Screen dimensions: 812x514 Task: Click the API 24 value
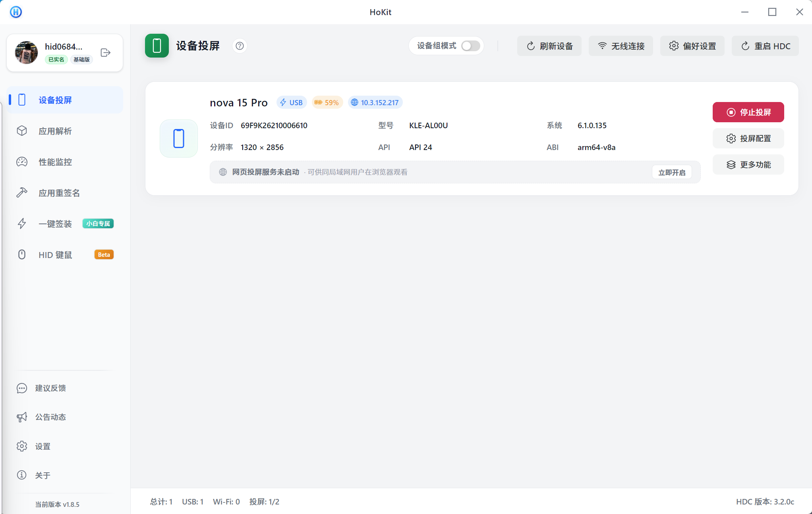(x=420, y=147)
